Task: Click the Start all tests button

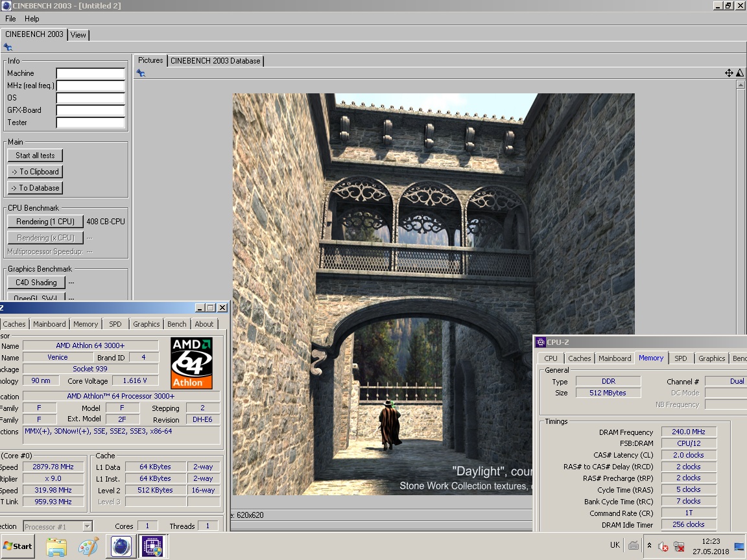Action: 35,156
